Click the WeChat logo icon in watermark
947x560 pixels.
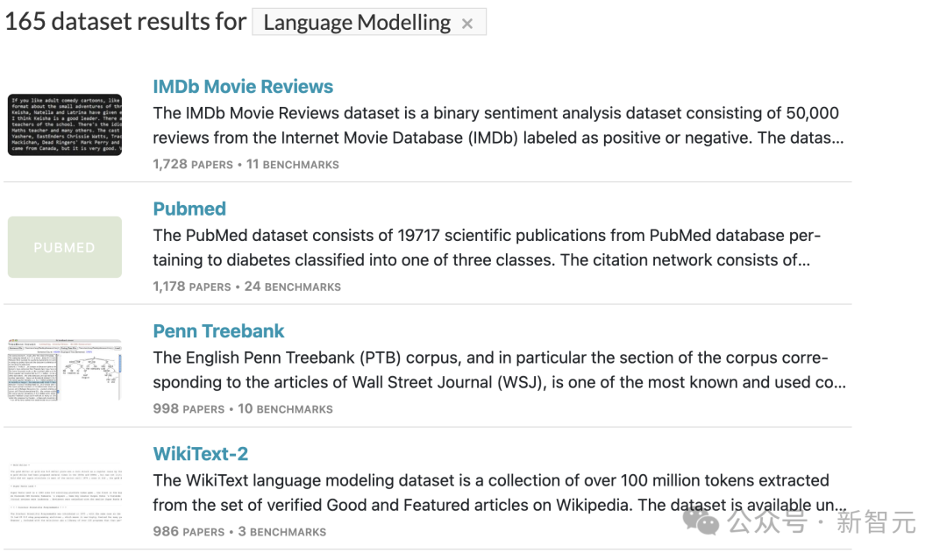(701, 521)
